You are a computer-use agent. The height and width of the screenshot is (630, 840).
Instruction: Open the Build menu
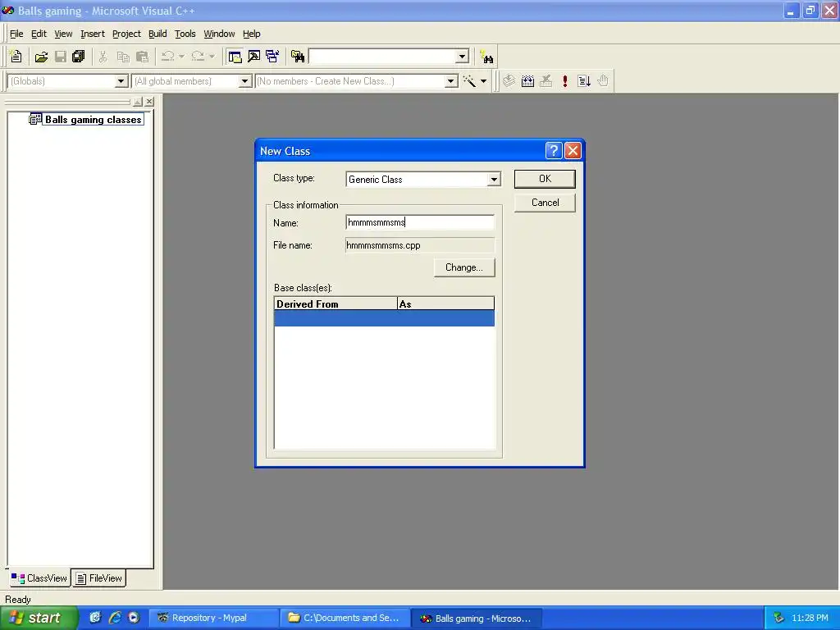click(x=157, y=34)
